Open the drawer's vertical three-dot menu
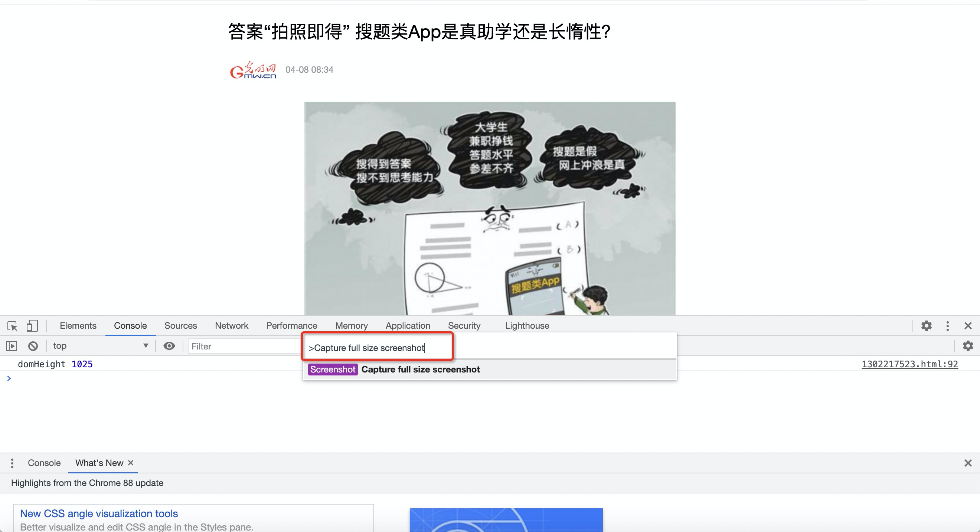Viewport: 980px width, 532px height. click(x=12, y=463)
